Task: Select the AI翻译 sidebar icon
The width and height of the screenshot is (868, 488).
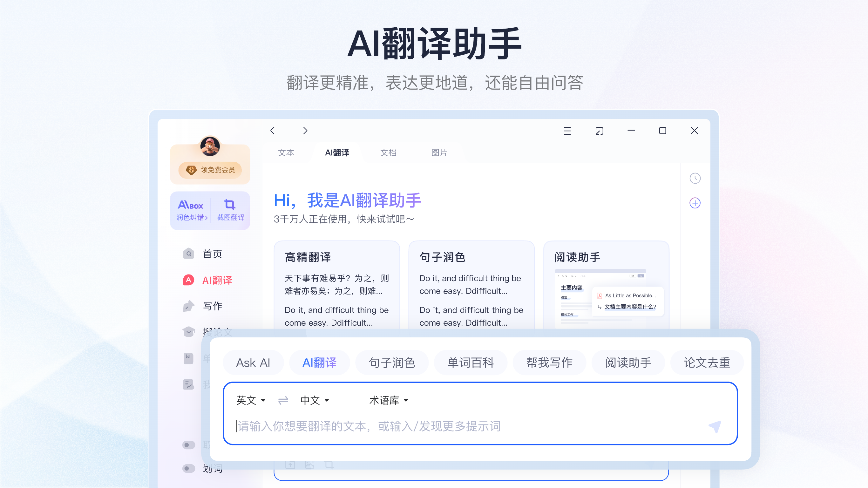Action: click(188, 280)
